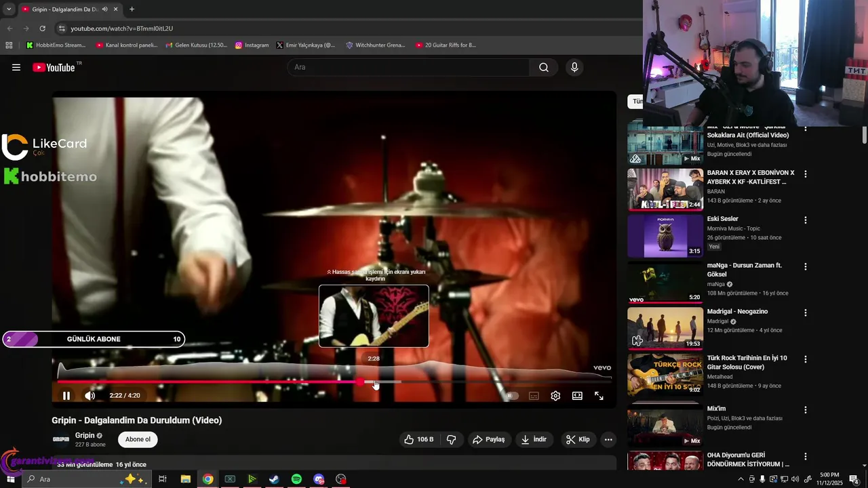Click the search magnifier button

(544, 67)
